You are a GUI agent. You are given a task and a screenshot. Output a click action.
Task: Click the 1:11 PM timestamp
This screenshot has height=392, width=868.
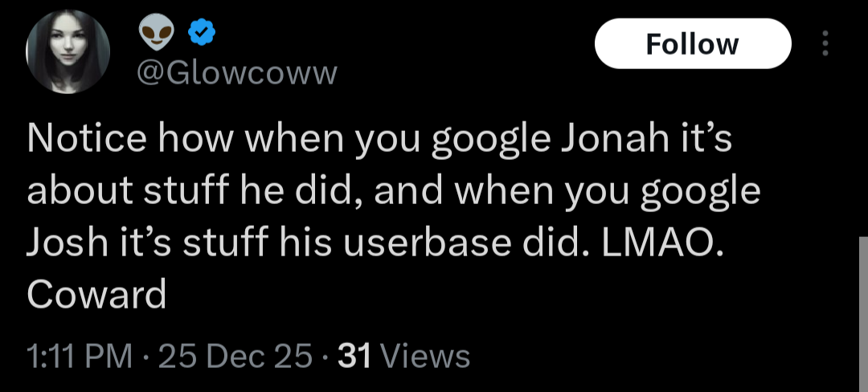(79, 355)
